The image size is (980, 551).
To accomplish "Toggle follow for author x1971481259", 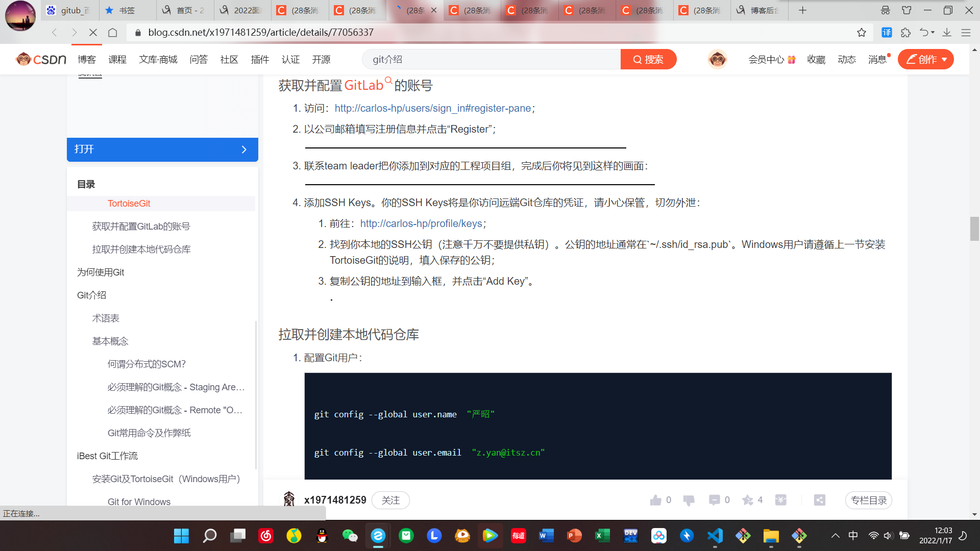I will click(x=390, y=500).
